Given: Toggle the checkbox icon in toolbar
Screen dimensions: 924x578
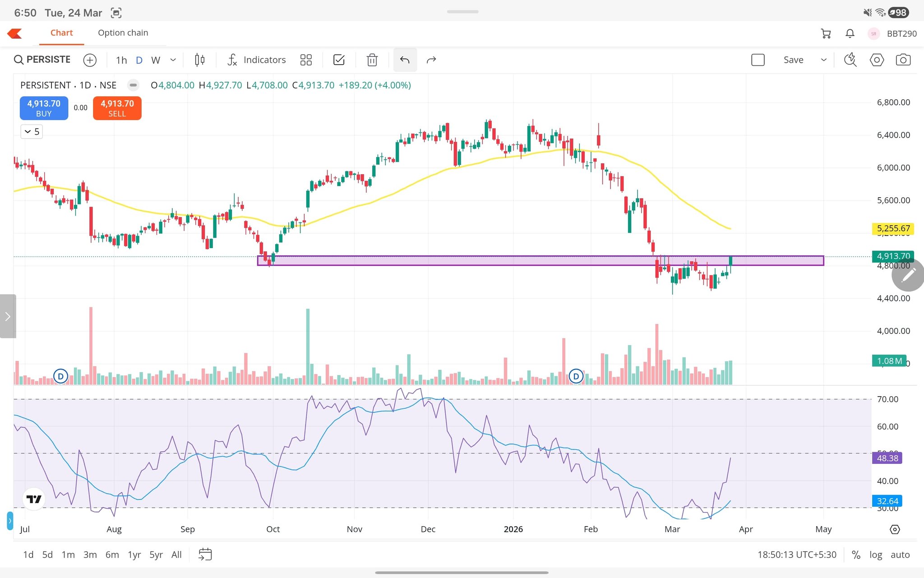Looking at the screenshot, I should (x=339, y=60).
